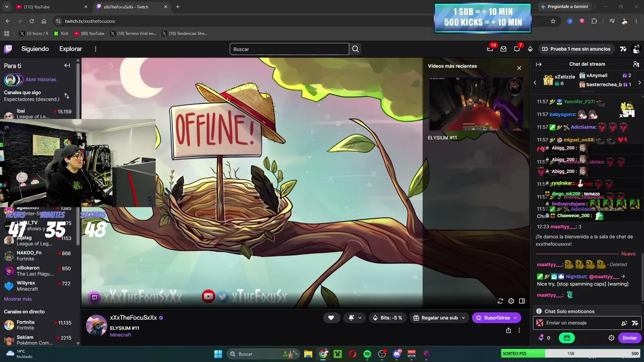The height and width of the screenshot is (362, 644).
Task: Open the Twitch user avatar menu
Action: pos(636,49)
